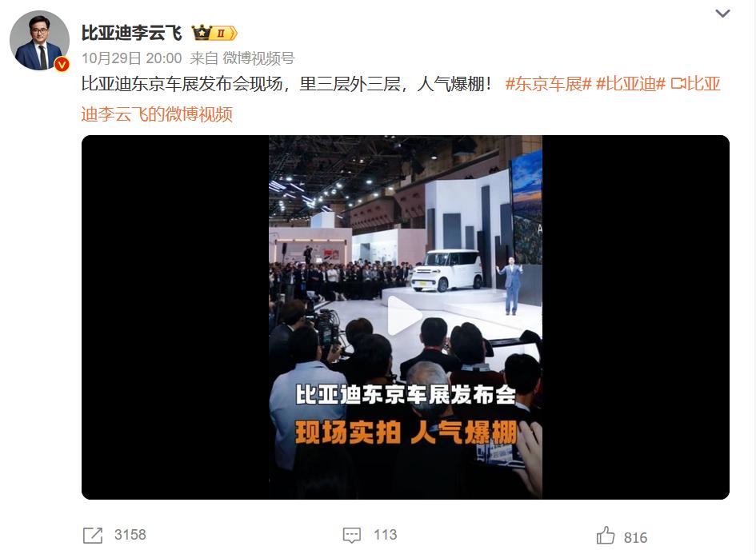Viewport: 756px width, 554px height.
Task: Click the crown membership level icon
Action: (x=214, y=33)
